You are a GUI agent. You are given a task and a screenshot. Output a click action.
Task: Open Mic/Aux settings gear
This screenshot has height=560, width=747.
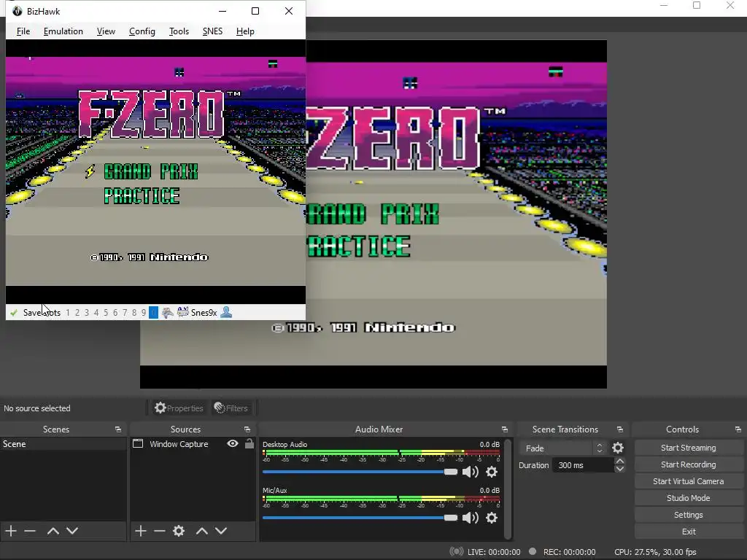tap(492, 518)
